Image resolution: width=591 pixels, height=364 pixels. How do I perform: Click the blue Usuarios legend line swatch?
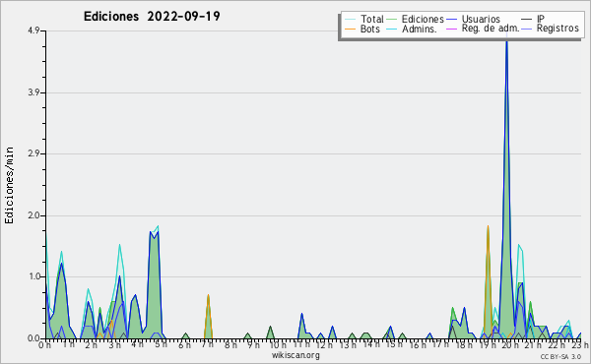pos(451,20)
